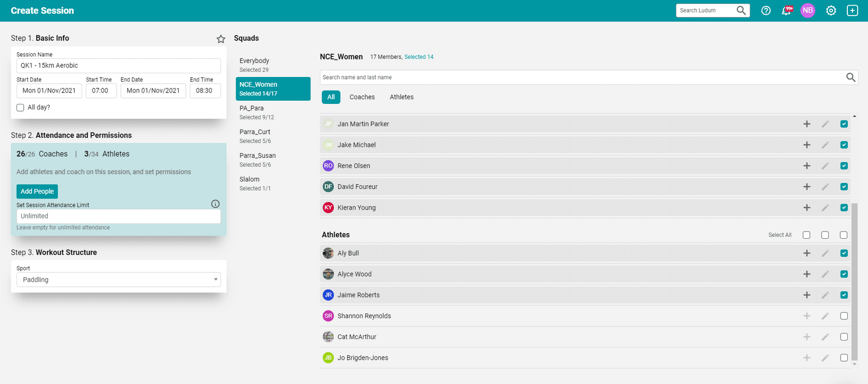Favorite the session with the star icon
Image resolution: width=868 pixels, height=384 pixels.
coord(221,39)
